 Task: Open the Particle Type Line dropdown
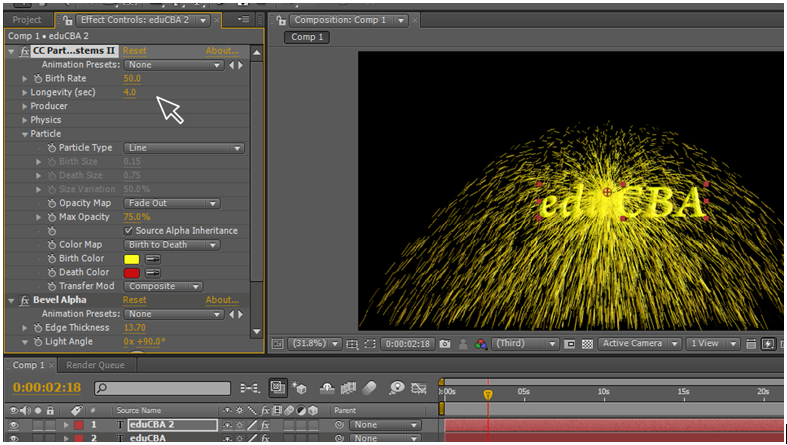pos(184,148)
